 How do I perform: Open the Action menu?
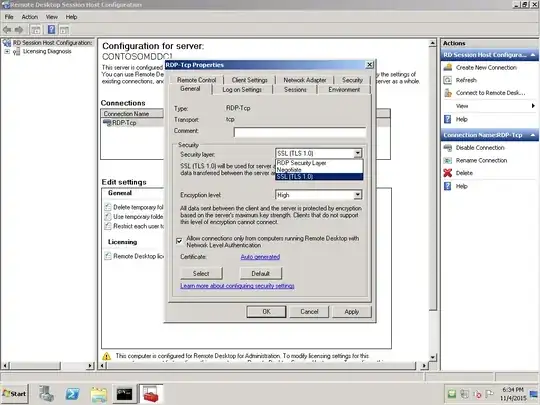(30, 17)
